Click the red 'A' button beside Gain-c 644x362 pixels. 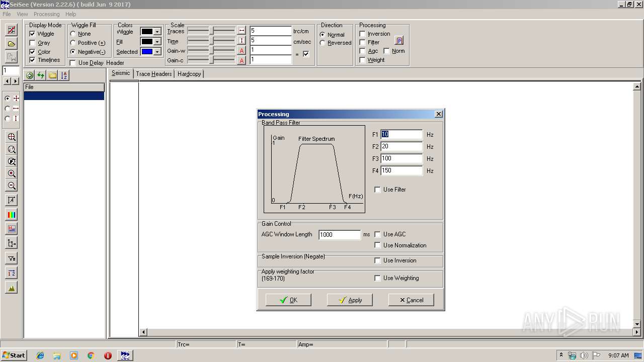[x=242, y=60]
